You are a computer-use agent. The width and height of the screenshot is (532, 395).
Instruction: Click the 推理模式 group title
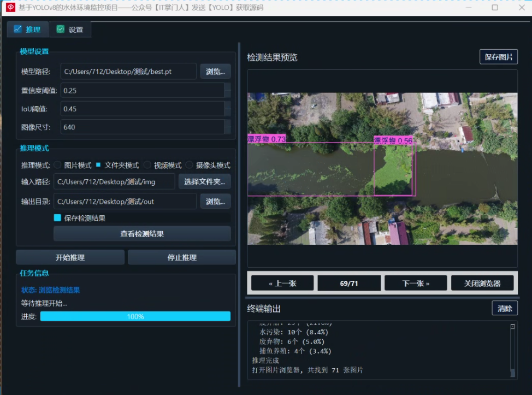tap(34, 148)
